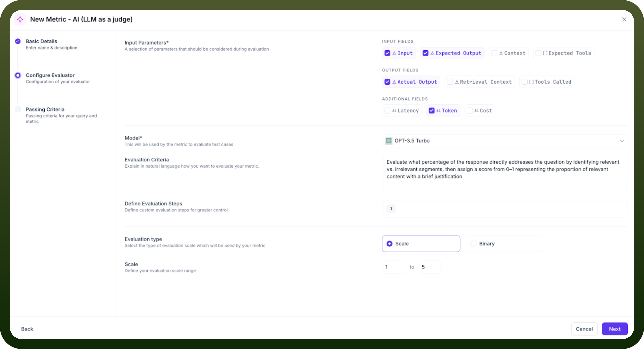Click the Evaluation Criteria text area
The image size is (644, 349).
505,174
